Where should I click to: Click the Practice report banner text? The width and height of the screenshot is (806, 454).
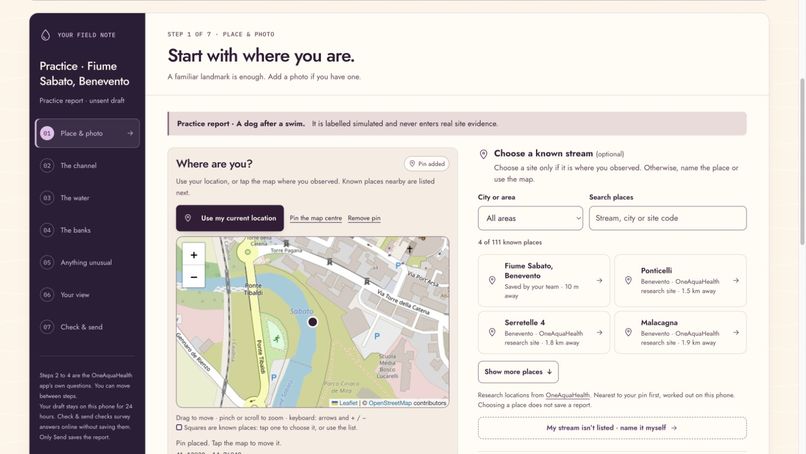[337, 124]
